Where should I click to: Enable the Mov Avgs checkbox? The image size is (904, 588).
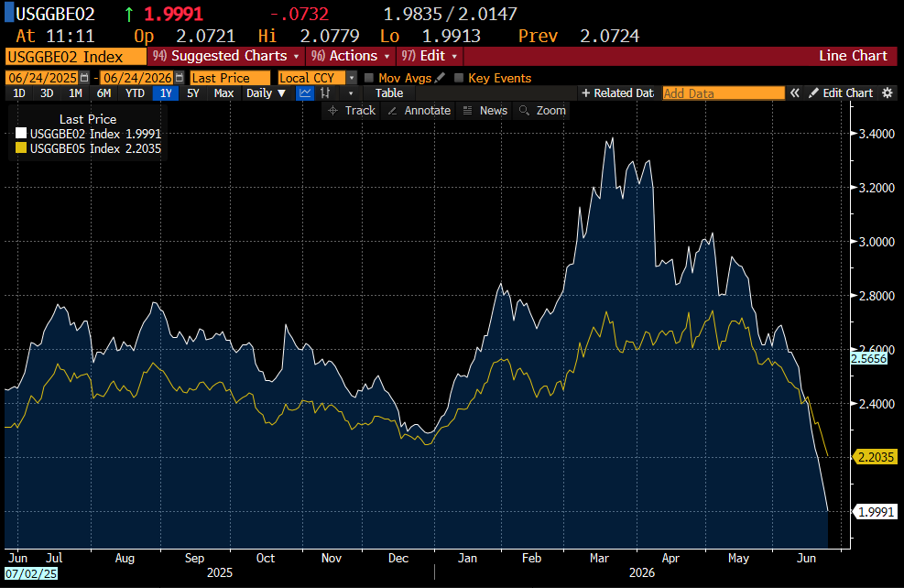click(x=369, y=78)
